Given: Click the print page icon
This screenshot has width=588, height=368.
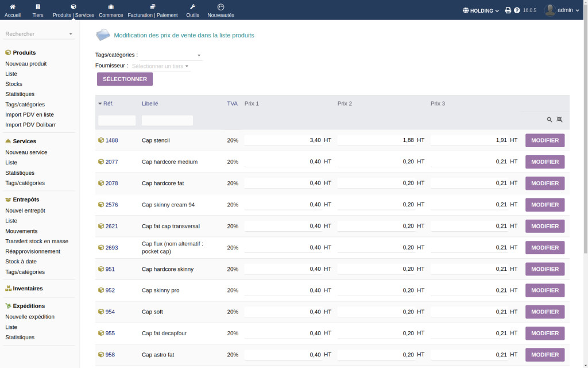Looking at the screenshot, I should tap(508, 10).
